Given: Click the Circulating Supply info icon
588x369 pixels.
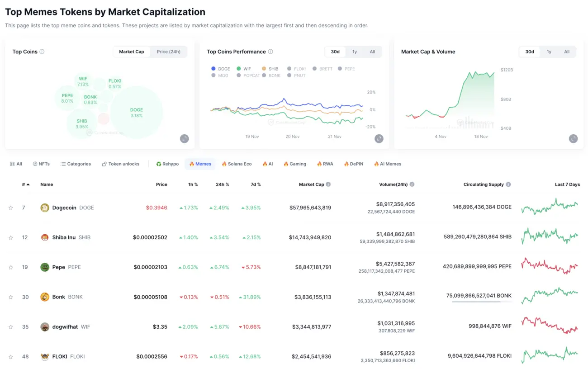Looking at the screenshot, I should click(x=508, y=184).
